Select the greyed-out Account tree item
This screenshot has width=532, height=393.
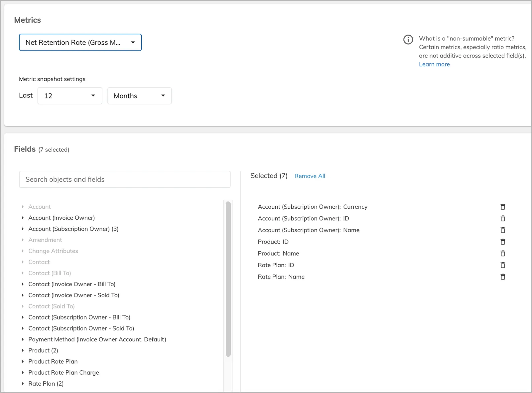[40, 207]
